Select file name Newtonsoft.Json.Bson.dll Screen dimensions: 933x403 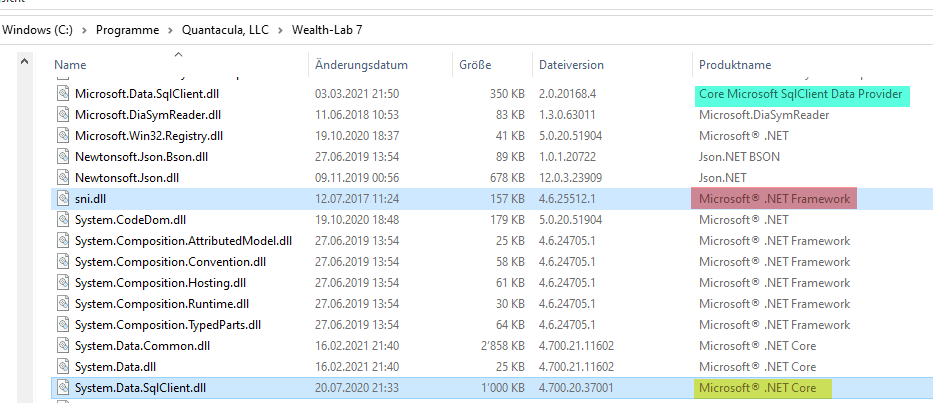(141, 157)
